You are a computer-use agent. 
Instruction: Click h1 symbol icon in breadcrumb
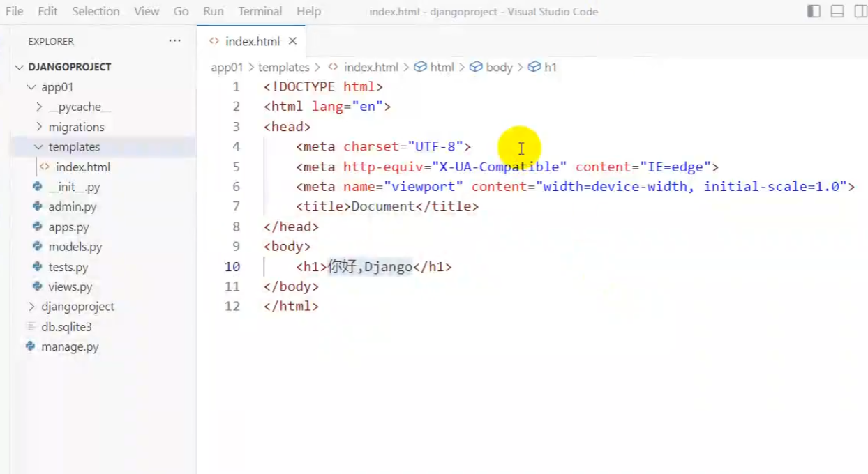tap(534, 67)
